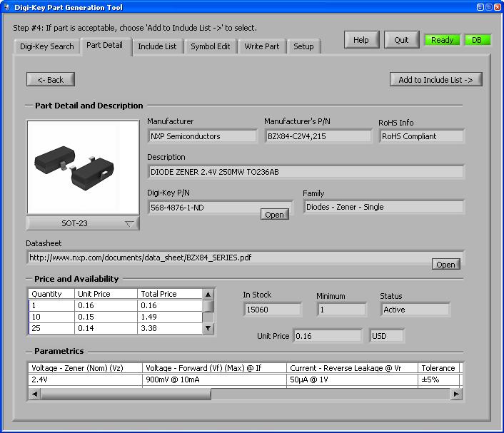Select the RoHS Info field
The height and width of the screenshot is (433, 504).
tap(421, 136)
